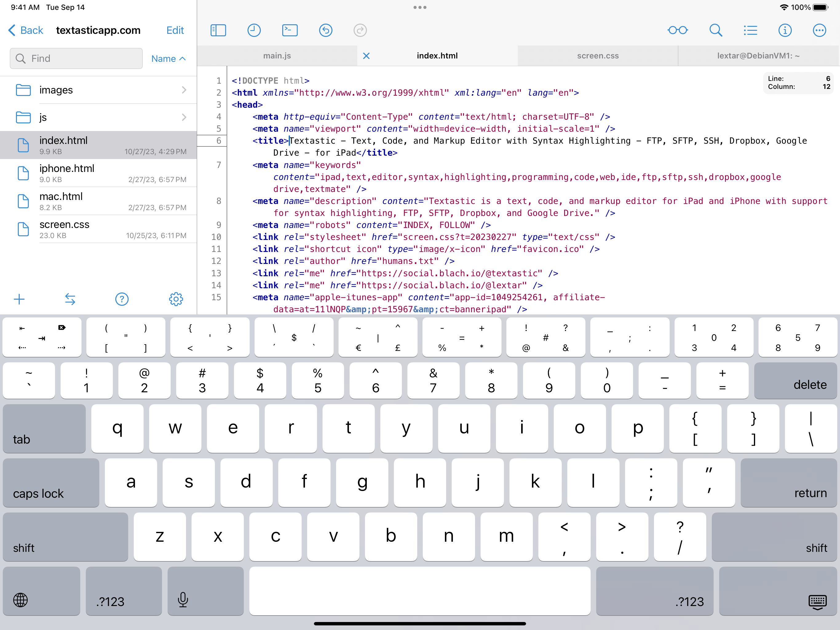The width and height of the screenshot is (840, 630).
Task: Toggle the Name sort order
Action: pos(168,58)
